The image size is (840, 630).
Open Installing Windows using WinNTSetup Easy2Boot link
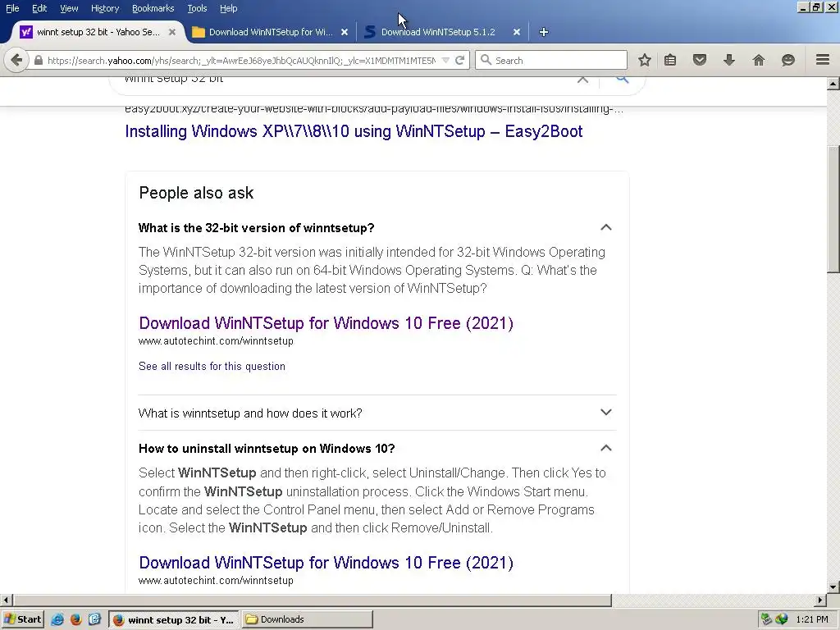click(x=354, y=131)
